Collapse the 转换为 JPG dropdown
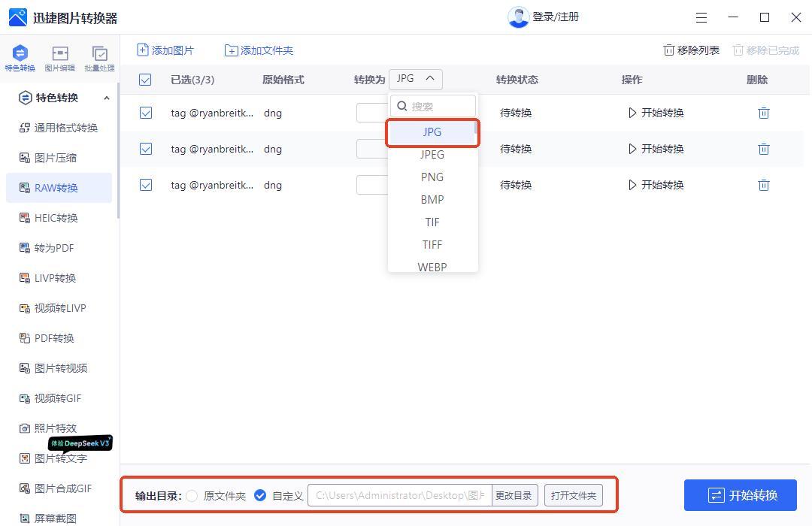This screenshot has height=526, width=812. 415,79
